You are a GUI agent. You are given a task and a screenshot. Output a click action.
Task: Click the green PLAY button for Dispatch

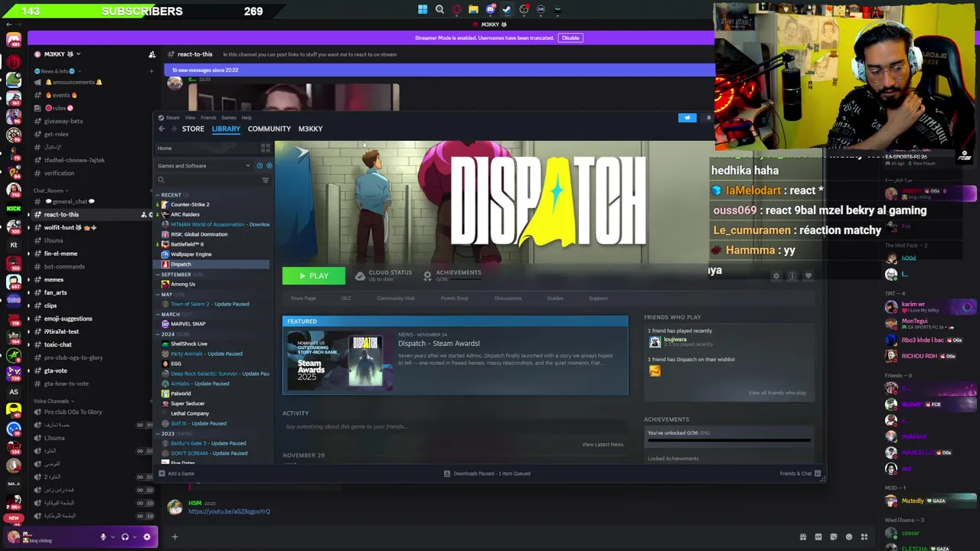tap(313, 276)
